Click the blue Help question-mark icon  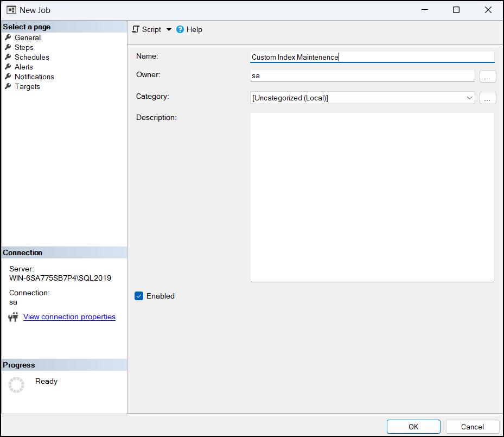coord(179,29)
